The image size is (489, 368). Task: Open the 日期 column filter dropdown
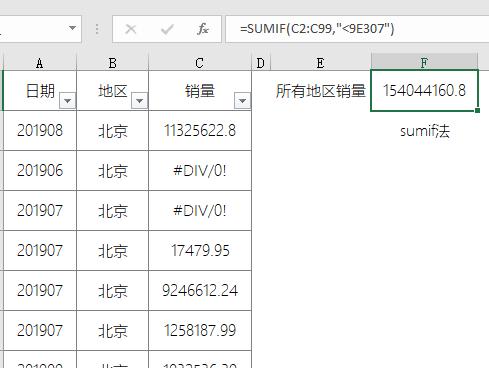[x=68, y=100]
